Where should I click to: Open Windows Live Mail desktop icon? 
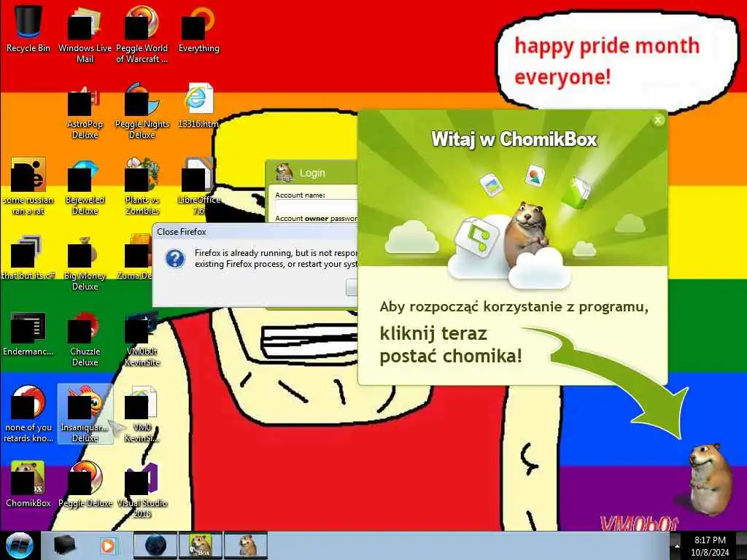pos(85,34)
